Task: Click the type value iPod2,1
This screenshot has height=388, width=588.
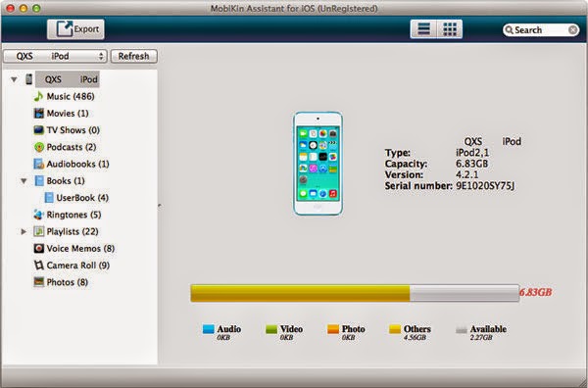Action: [x=472, y=153]
